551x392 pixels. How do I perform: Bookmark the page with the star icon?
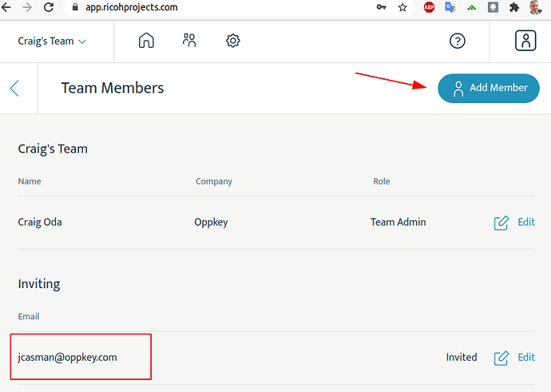(402, 7)
